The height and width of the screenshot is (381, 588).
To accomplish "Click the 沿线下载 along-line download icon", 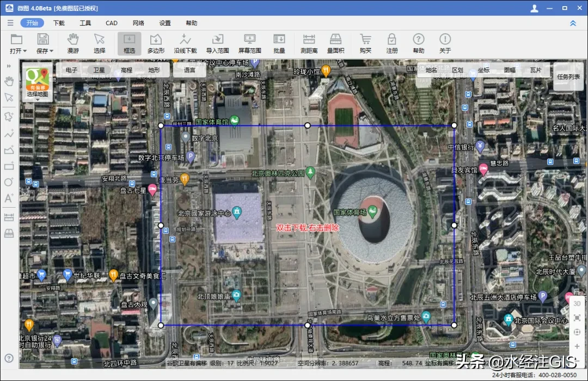I will point(185,44).
